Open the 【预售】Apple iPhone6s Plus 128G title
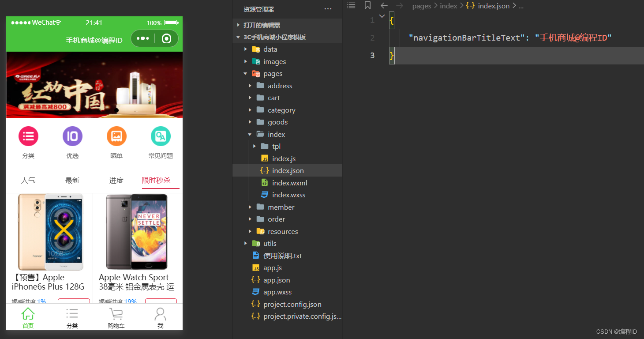Image resolution: width=644 pixels, height=339 pixels. pos(48,282)
